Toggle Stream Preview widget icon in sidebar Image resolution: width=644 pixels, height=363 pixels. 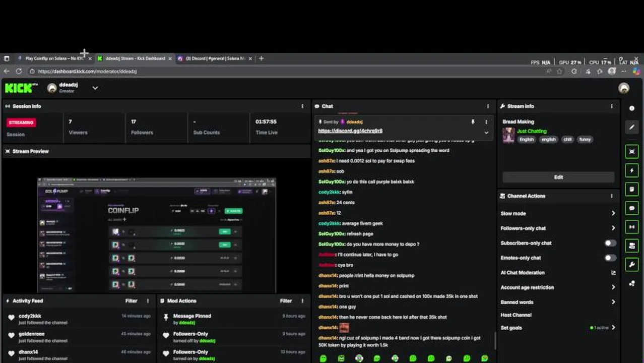pyautogui.click(x=632, y=152)
